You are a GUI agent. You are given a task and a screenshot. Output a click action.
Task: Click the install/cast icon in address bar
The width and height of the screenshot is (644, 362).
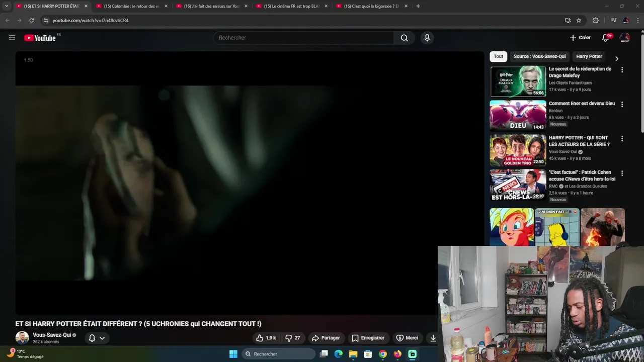[568, 20]
